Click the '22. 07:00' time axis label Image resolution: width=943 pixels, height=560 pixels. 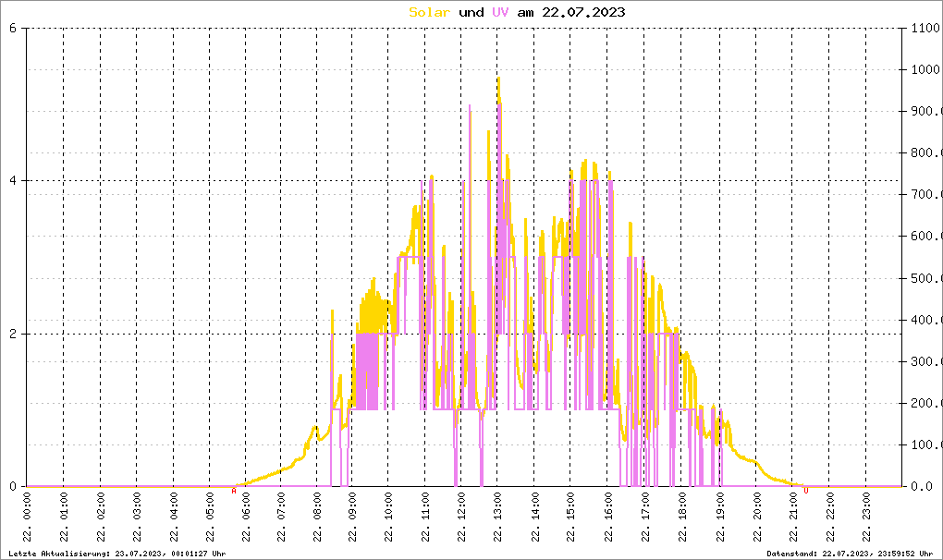click(x=281, y=517)
